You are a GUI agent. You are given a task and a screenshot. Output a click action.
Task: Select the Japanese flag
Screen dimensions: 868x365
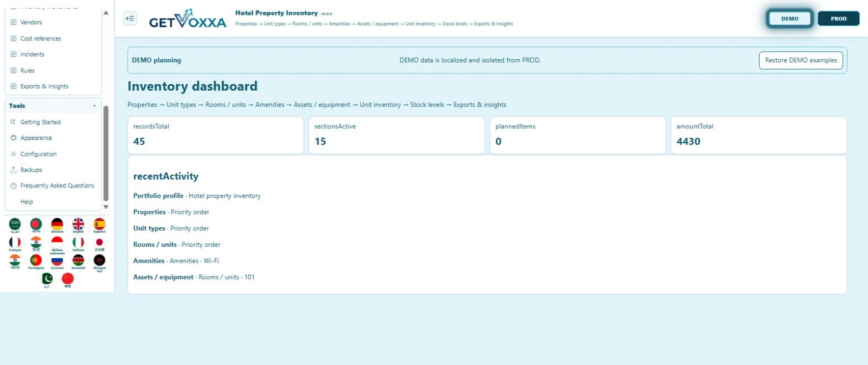tap(100, 243)
